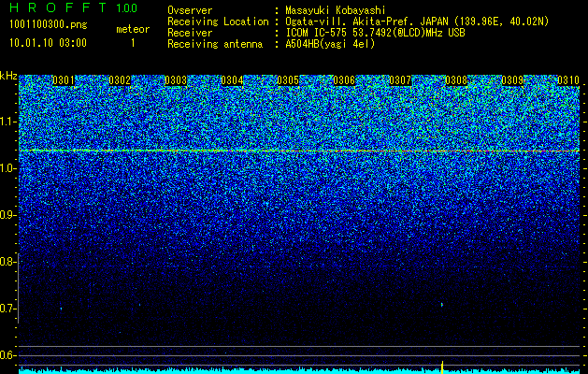The width and height of the screenshot is (588, 374).
Task: Click the 0304 time marker
Action: 232,80
